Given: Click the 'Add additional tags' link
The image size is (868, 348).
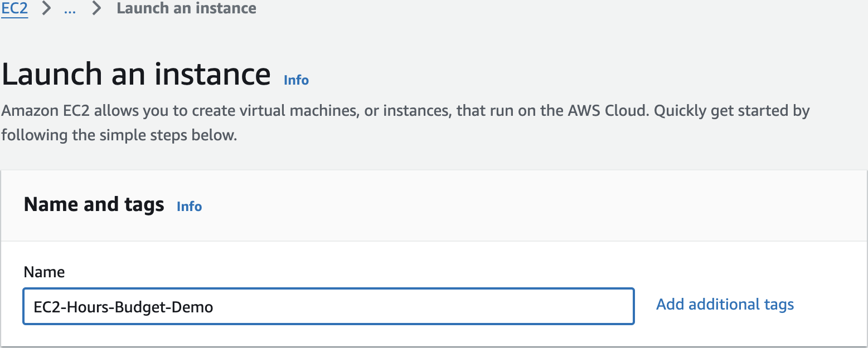Looking at the screenshot, I should click(x=725, y=305).
